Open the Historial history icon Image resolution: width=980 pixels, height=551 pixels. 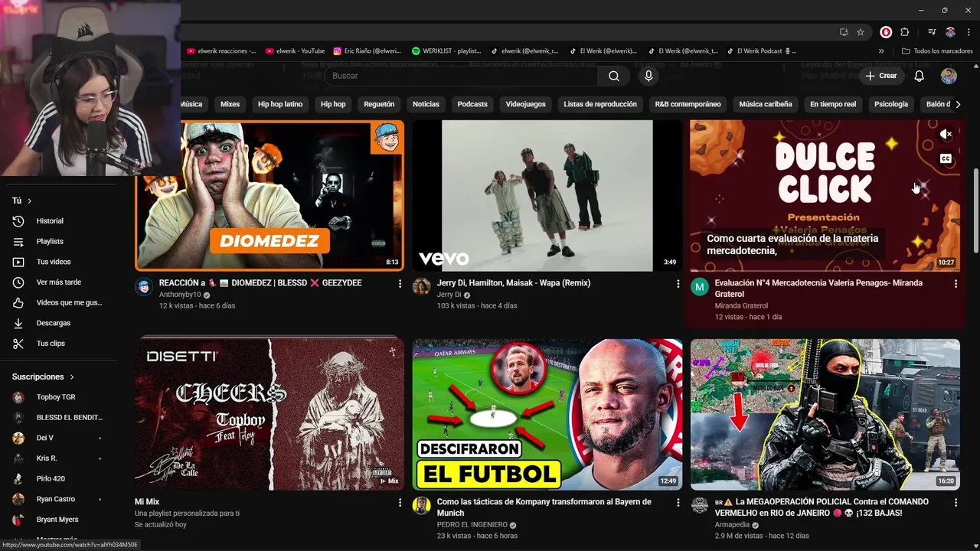18,221
